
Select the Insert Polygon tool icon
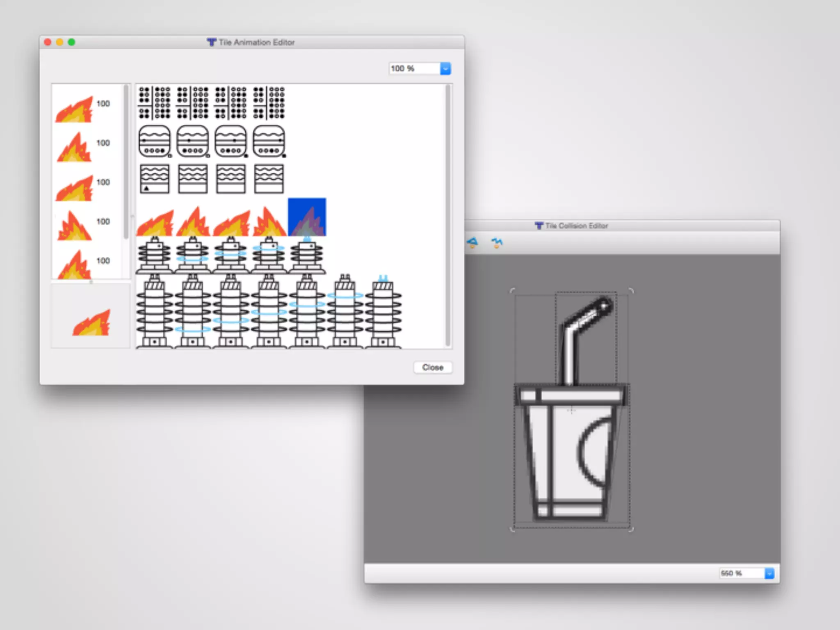[473, 243]
